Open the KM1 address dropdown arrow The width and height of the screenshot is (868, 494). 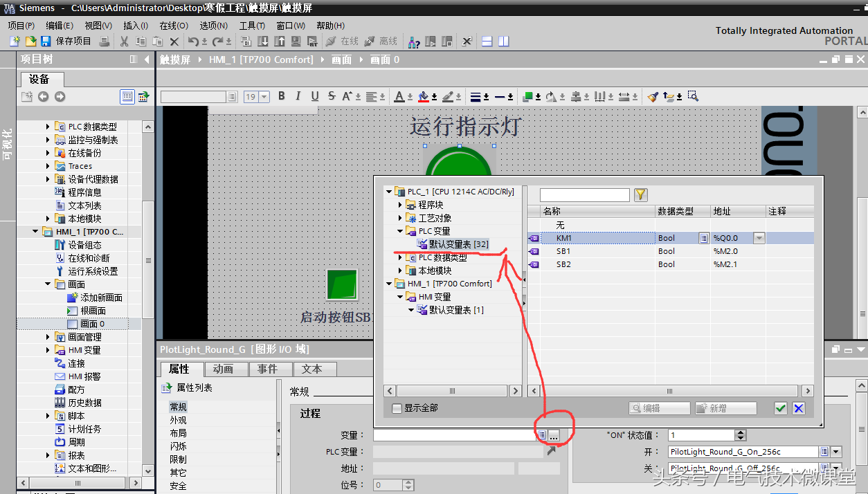(x=759, y=238)
